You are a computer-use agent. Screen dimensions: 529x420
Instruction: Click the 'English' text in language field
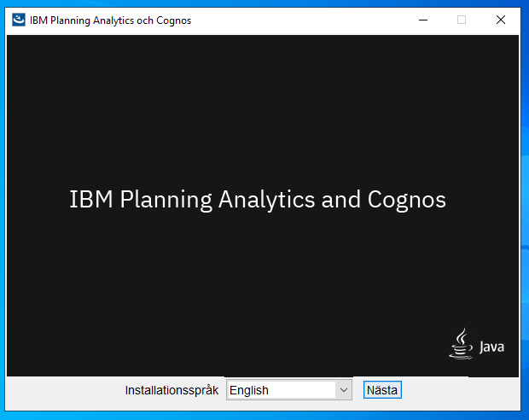coord(249,390)
